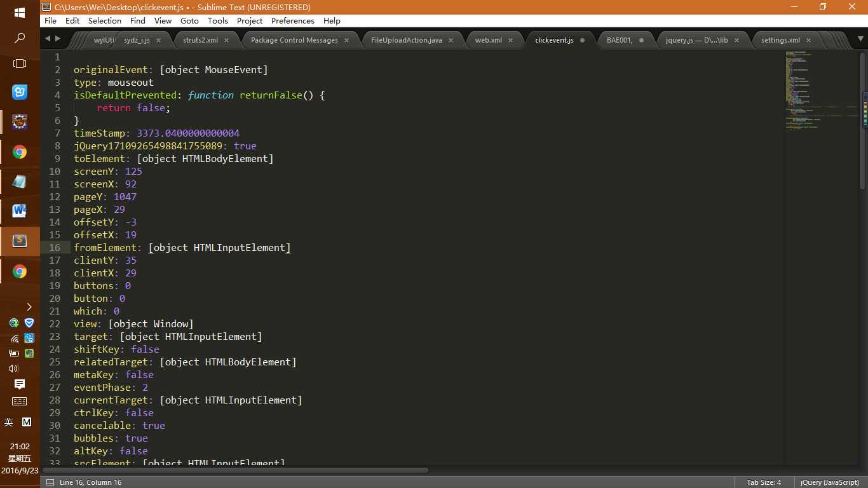The width and height of the screenshot is (868, 488).
Task: Open the Preferences menu
Action: pyautogui.click(x=292, y=20)
